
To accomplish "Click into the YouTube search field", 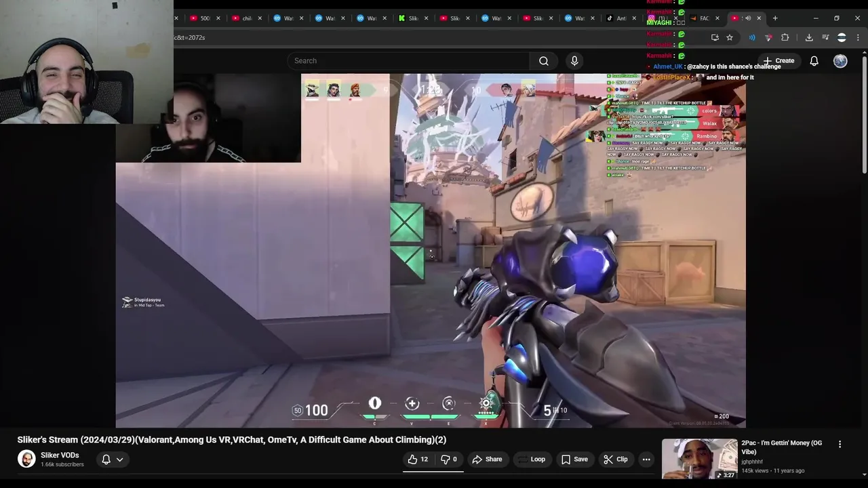I will pos(409,61).
